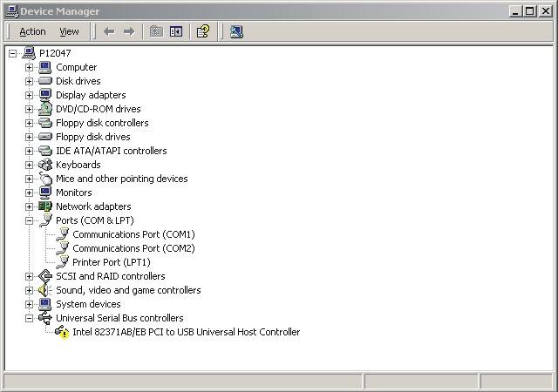Select Intel 82371AB/EB USB Host Controller
This screenshot has width=558, height=392.
[186, 332]
